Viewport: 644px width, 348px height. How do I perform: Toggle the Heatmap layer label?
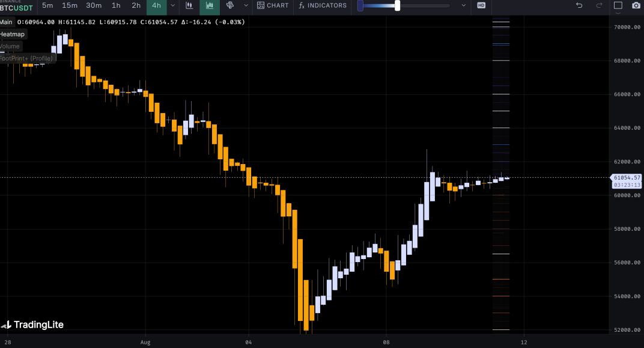point(12,34)
